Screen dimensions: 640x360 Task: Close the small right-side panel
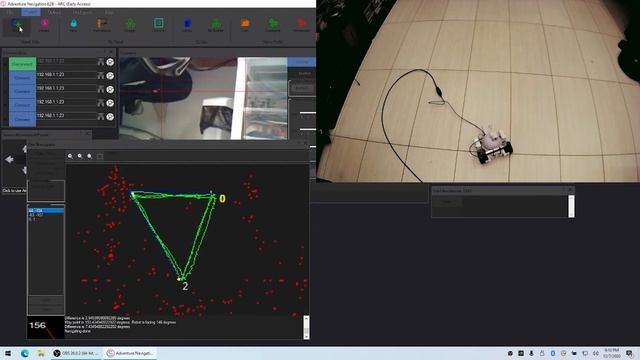click(x=570, y=190)
